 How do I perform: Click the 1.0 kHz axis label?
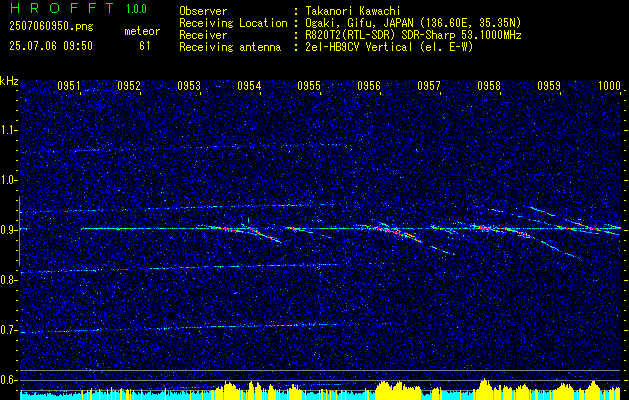tap(8, 181)
